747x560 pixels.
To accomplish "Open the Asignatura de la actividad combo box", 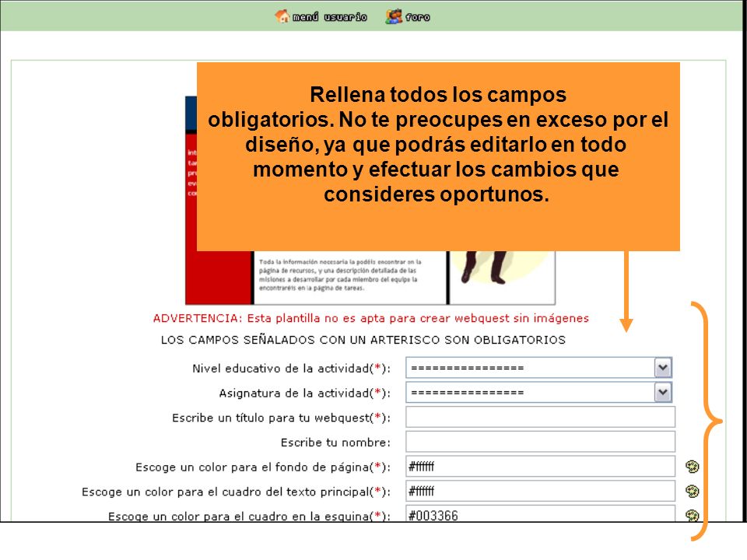I will [x=538, y=392].
